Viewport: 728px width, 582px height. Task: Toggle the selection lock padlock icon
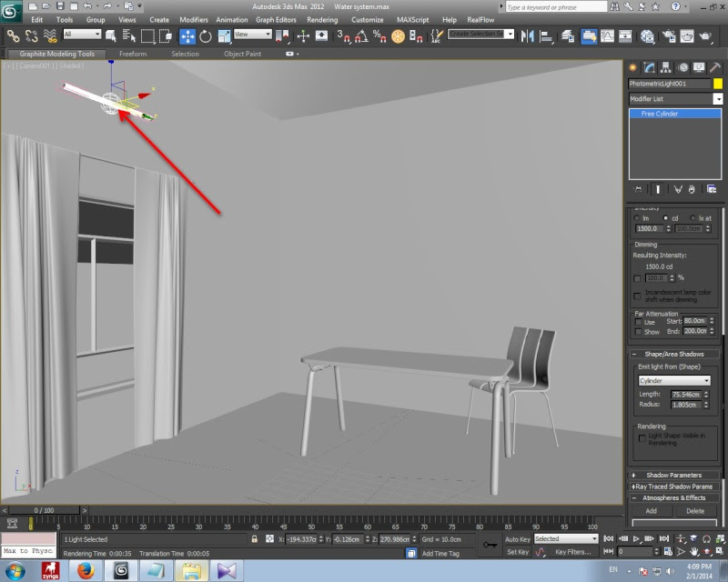[x=255, y=539]
